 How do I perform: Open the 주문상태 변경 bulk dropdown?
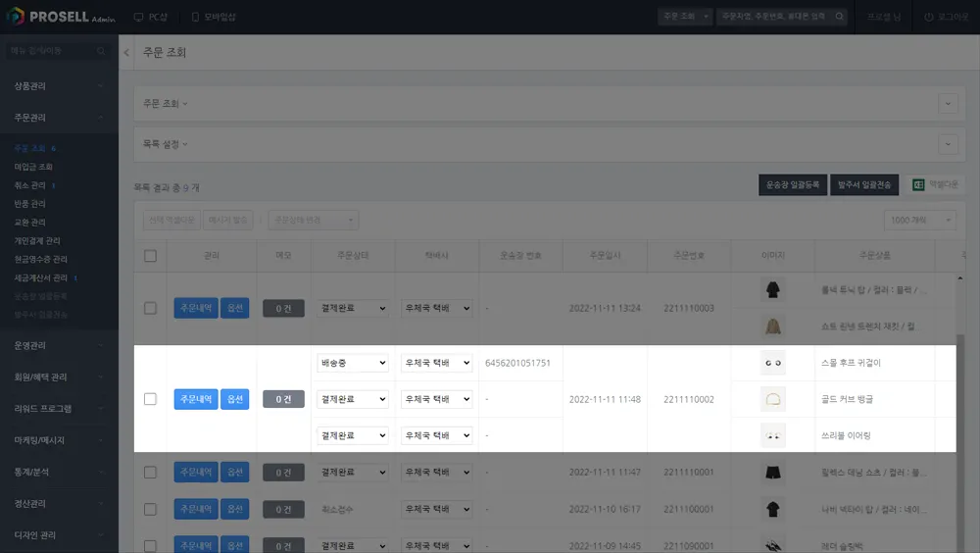314,221
